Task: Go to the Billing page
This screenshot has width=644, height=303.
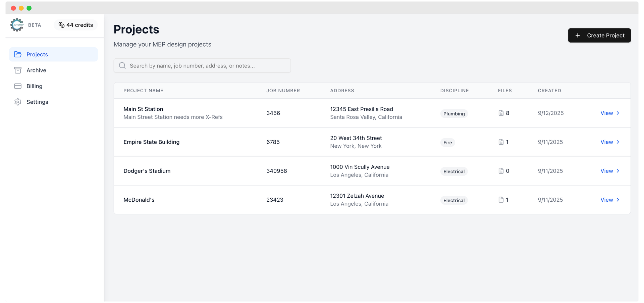Action: click(x=35, y=86)
